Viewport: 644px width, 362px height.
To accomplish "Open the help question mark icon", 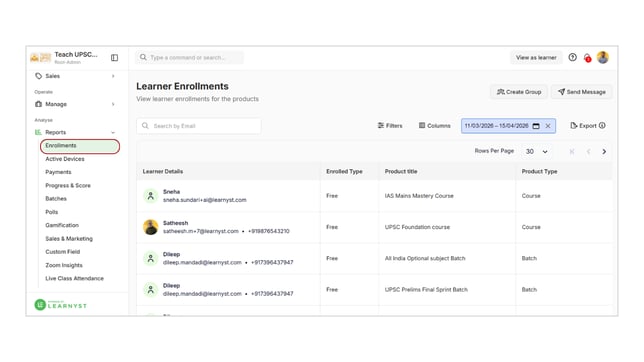I will click(573, 58).
